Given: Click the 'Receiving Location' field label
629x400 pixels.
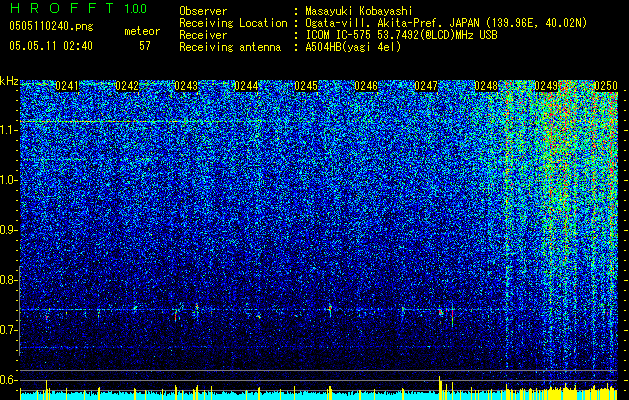Looking at the screenshot, I should (x=233, y=23).
